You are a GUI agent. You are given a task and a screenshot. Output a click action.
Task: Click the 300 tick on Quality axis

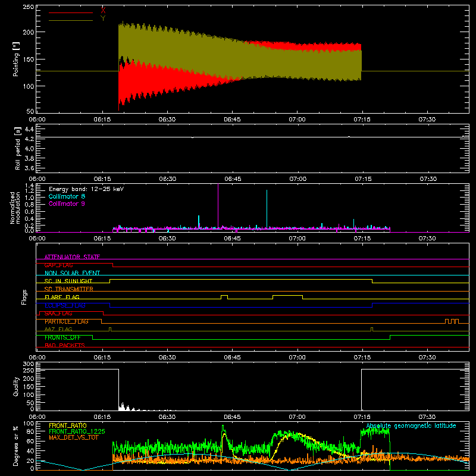point(29,364)
